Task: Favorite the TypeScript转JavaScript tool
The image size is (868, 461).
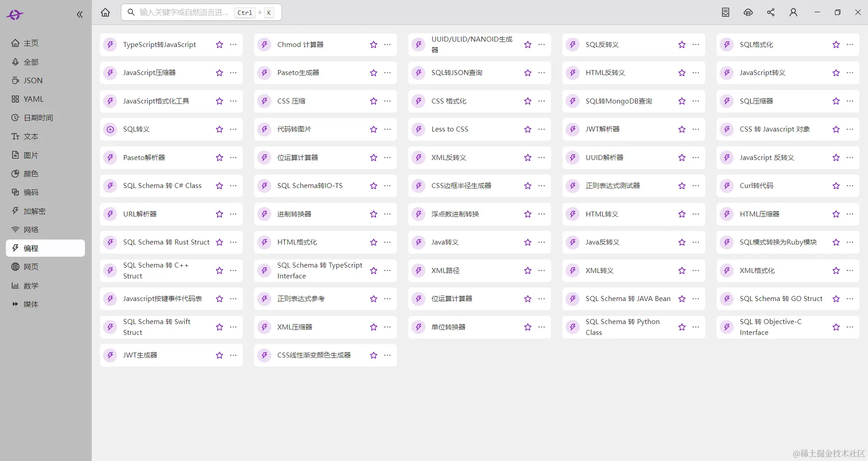Action: pyautogui.click(x=219, y=45)
